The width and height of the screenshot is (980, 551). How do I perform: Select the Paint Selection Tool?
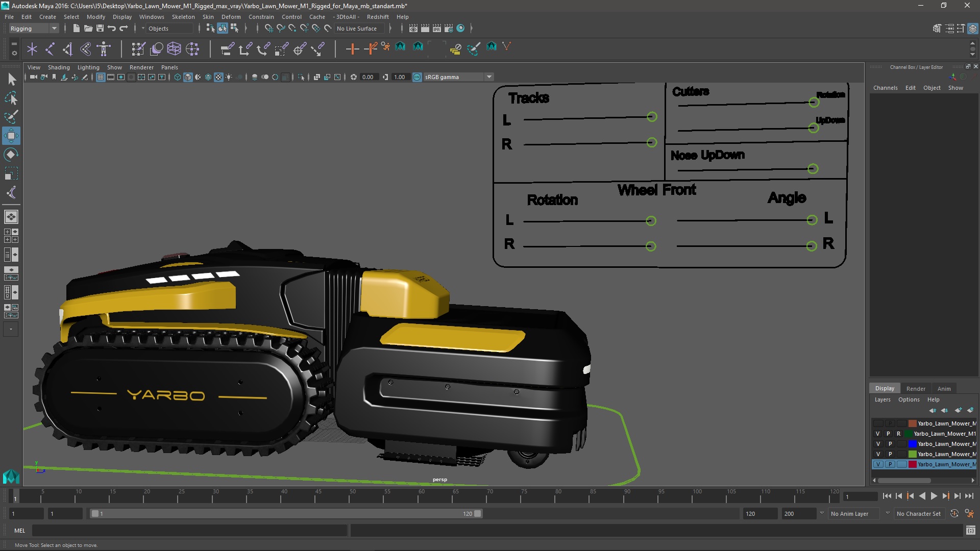[11, 117]
